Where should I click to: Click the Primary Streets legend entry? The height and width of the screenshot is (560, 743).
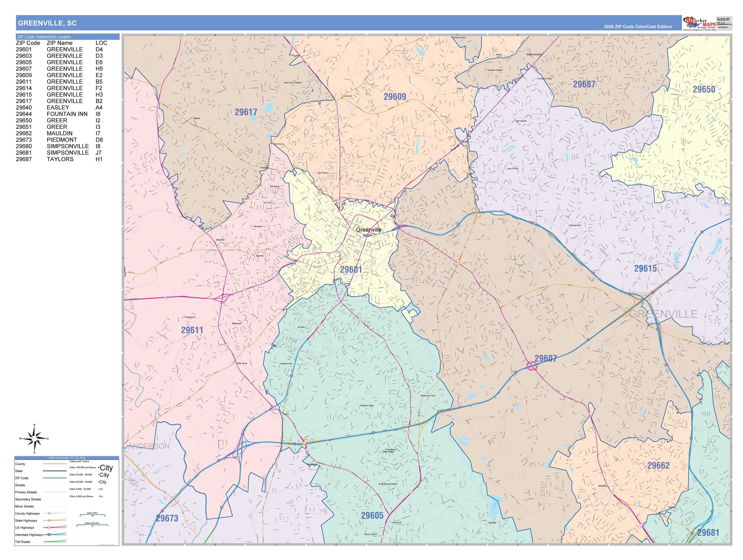(x=41, y=492)
